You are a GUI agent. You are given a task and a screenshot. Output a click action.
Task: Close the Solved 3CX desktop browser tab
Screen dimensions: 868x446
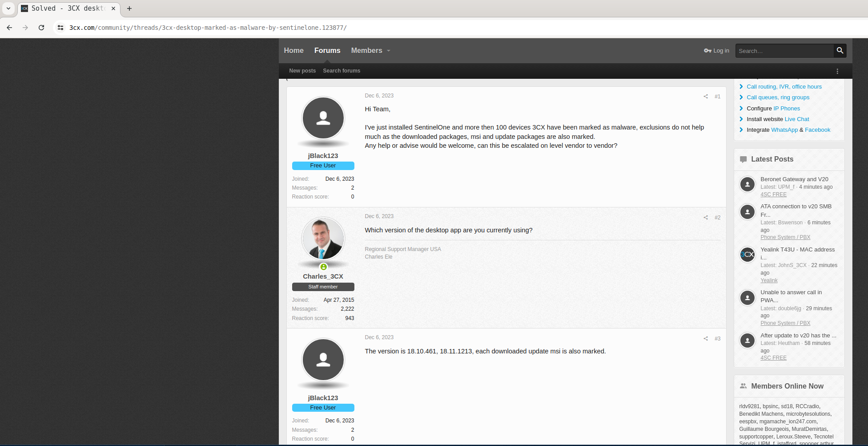point(113,8)
